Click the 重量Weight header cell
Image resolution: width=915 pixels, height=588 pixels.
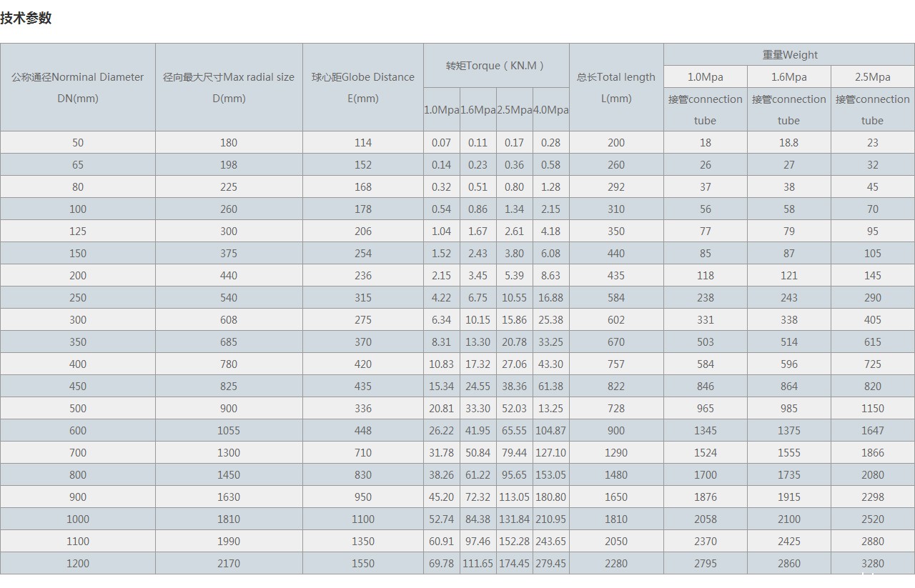[789, 54]
